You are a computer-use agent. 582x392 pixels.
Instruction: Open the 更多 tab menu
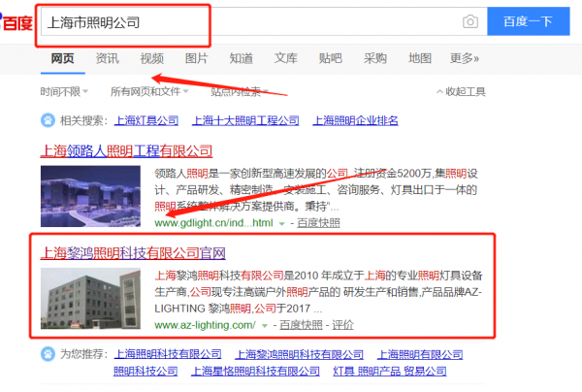coord(464,58)
